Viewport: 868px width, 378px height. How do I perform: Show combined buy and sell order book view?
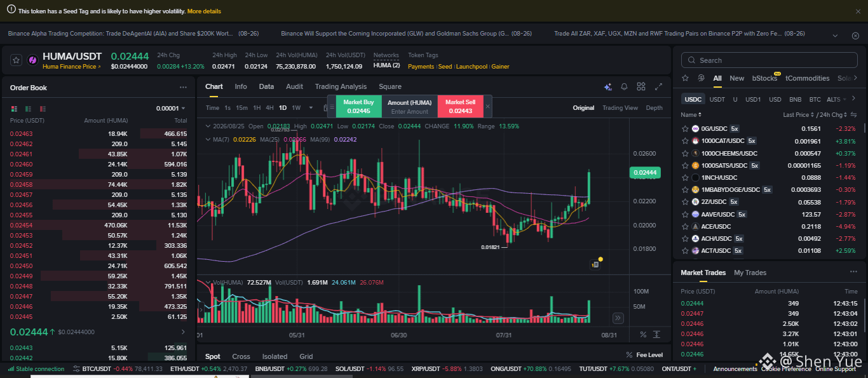[14, 108]
